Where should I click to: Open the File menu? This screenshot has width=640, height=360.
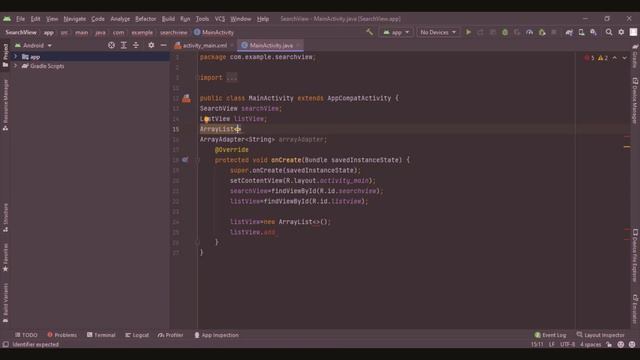point(20,19)
